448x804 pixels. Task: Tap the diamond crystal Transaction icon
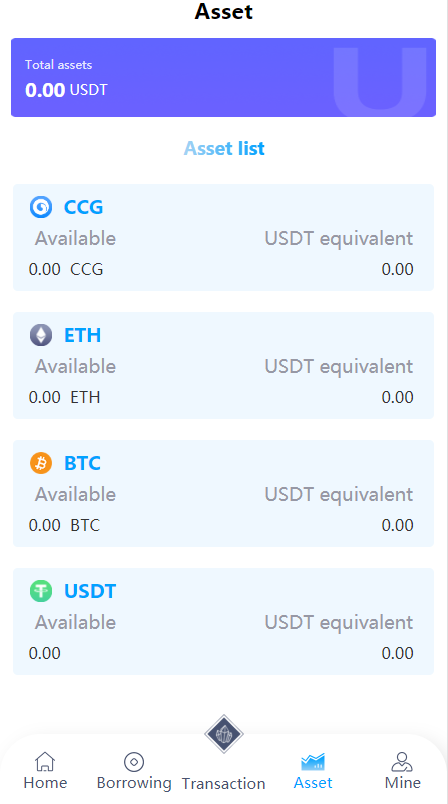coord(224,734)
